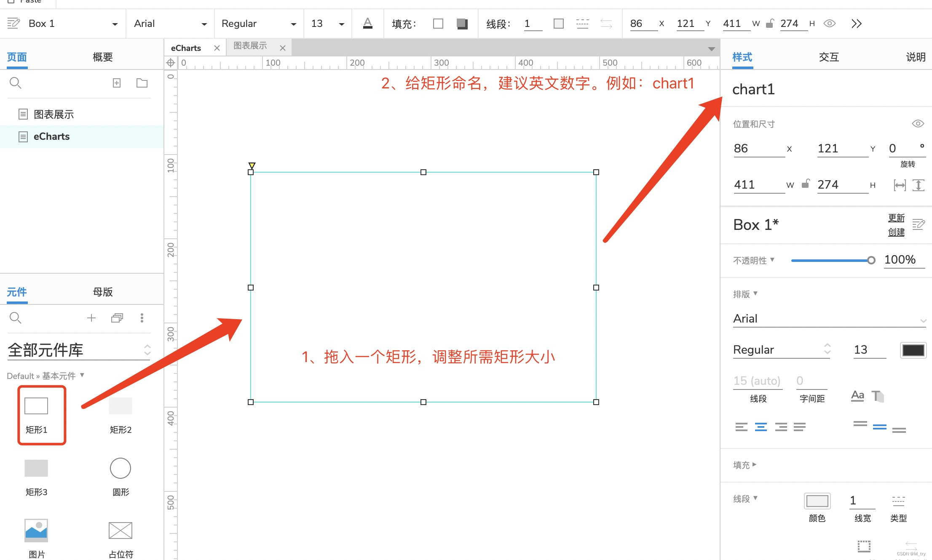
Task: Click the fit width to text icon
Action: pos(900,185)
